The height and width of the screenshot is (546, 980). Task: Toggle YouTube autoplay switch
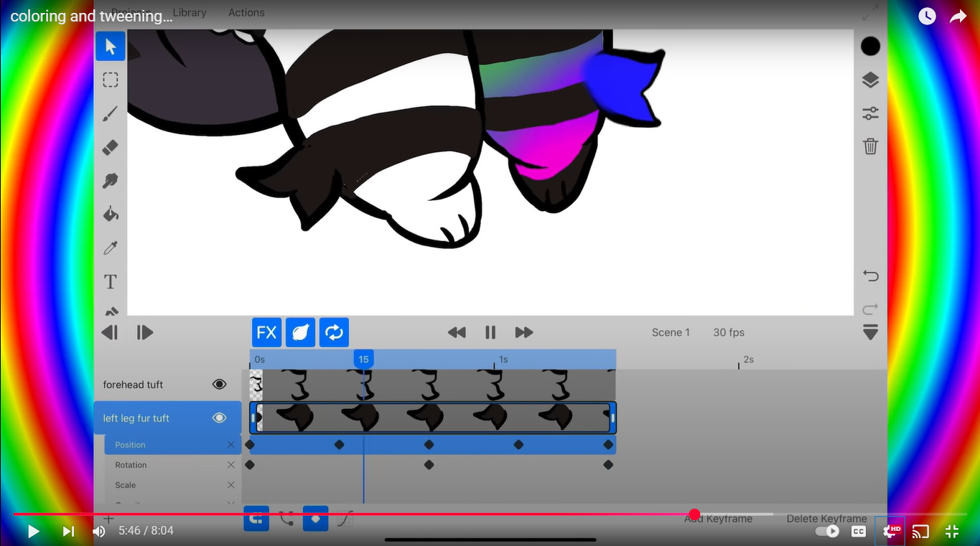tap(828, 532)
